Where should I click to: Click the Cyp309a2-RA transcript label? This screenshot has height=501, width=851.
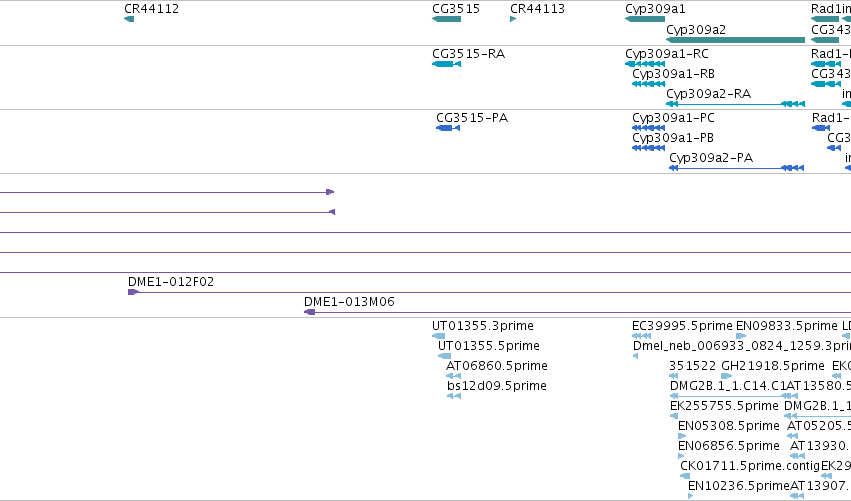click(x=708, y=94)
